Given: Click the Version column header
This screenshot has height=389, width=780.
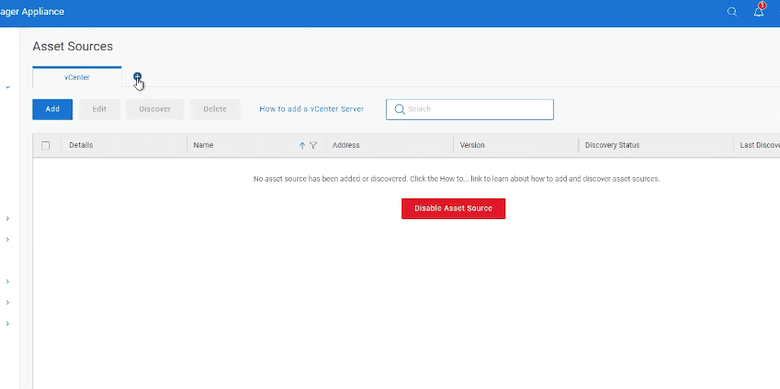Looking at the screenshot, I should pos(472,145).
